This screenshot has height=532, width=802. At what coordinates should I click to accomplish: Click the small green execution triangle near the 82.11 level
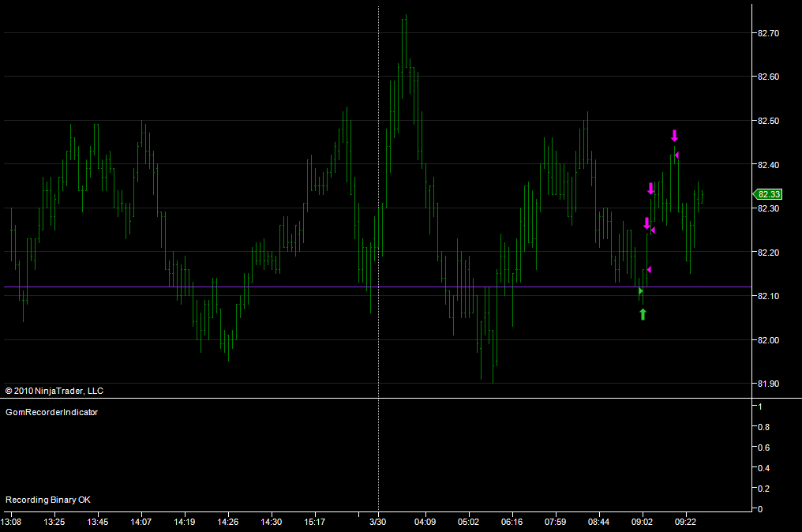pos(640,291)
